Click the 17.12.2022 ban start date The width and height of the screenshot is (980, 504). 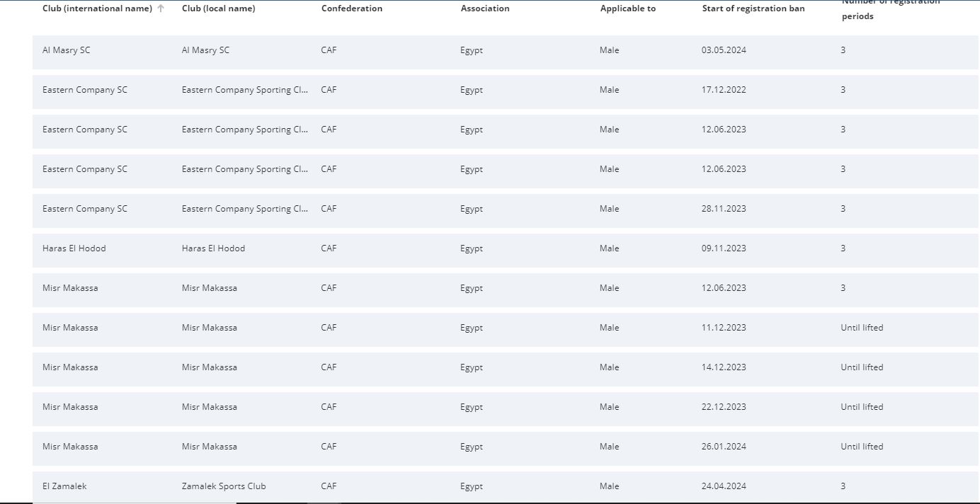click(x=724, y=90)
